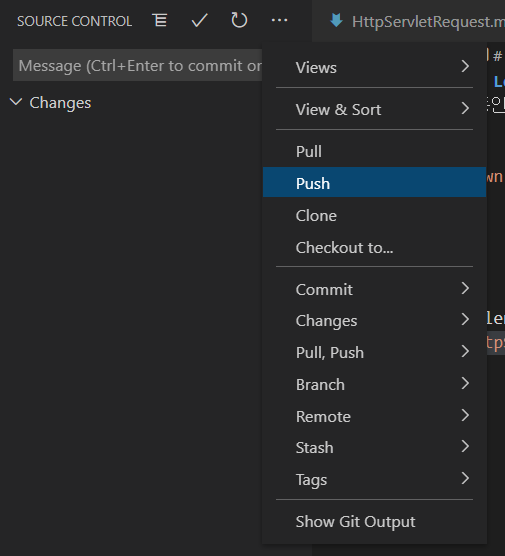Open the Remote submenu
Screen dimensions: 505x556
pyautogui.click(x=374, y=416)
